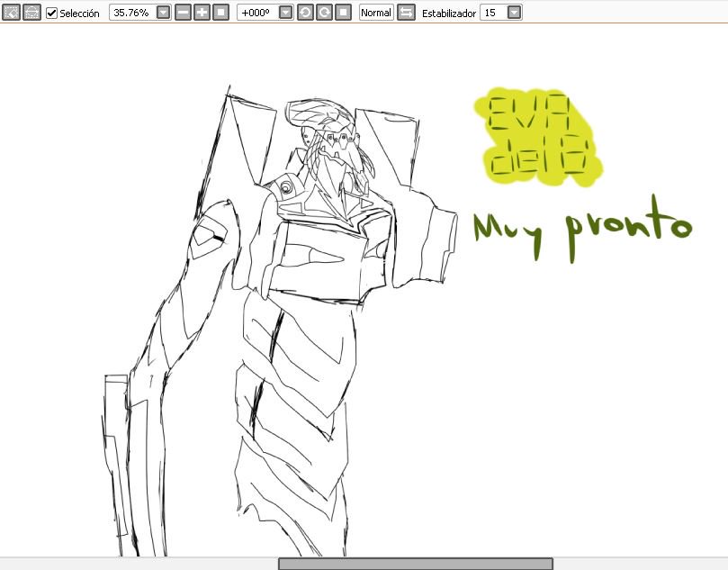Open the Estabilizador dropdown
This screenshot has height=570, width=728.
tap(514, 13)
